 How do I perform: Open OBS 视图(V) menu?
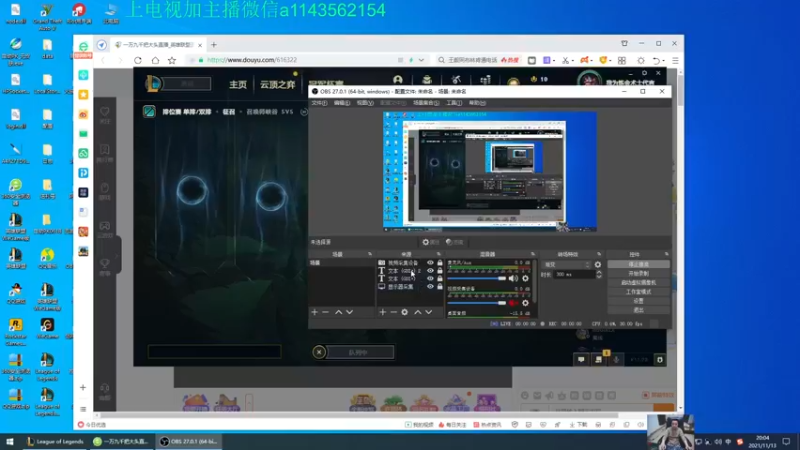[365, 103]
